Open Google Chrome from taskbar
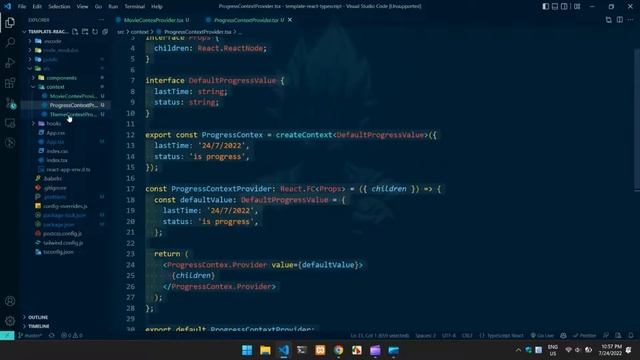Screen dimensions: 640x360 (338, 350)
